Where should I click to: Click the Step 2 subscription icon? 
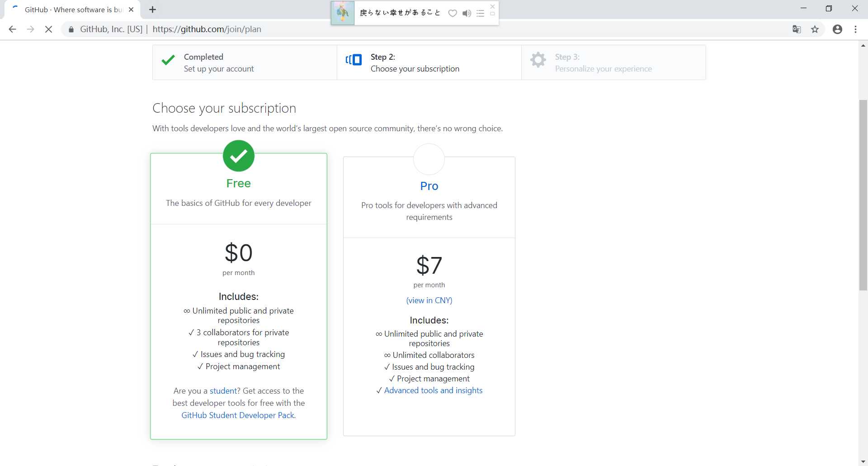tap(354, 60)
